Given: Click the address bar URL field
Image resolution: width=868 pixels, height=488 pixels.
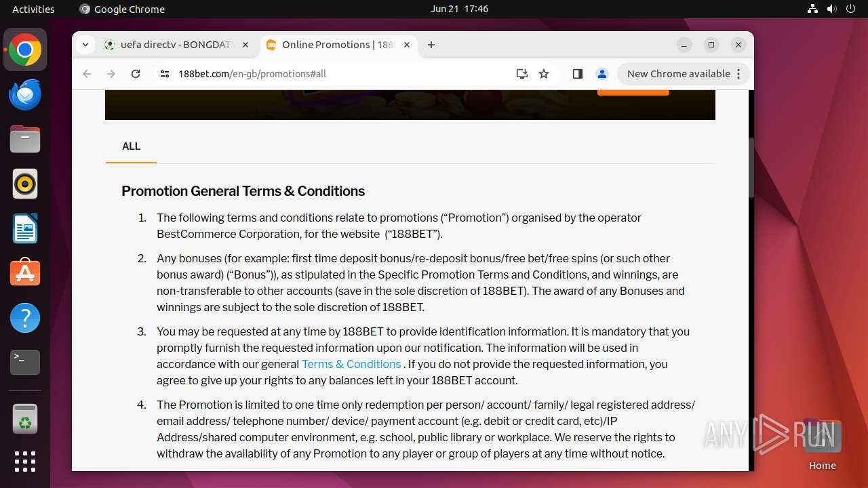Looking at the screenshot, I should 339,74.
